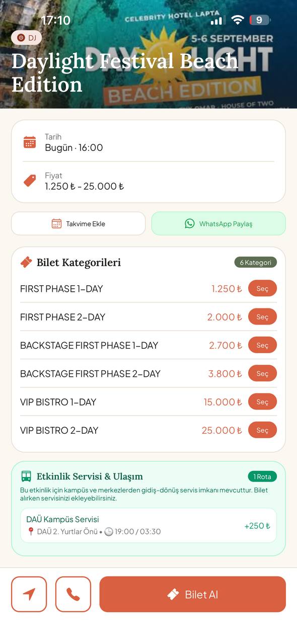
Task: Tap the Daylight Festival banner image
Action: pyautogui.click(x=148, y=54)
